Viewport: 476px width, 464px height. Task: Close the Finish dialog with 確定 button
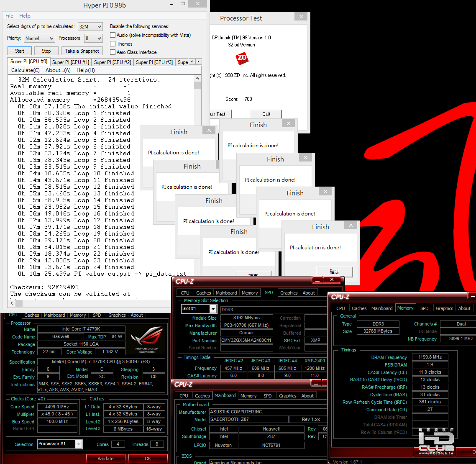(x=351, y=226)
